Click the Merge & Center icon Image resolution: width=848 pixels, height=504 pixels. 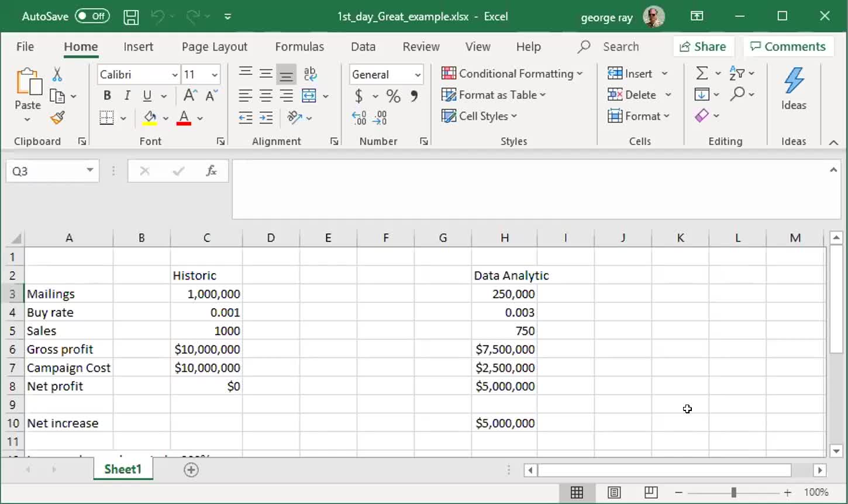click(x=309, y=96)
